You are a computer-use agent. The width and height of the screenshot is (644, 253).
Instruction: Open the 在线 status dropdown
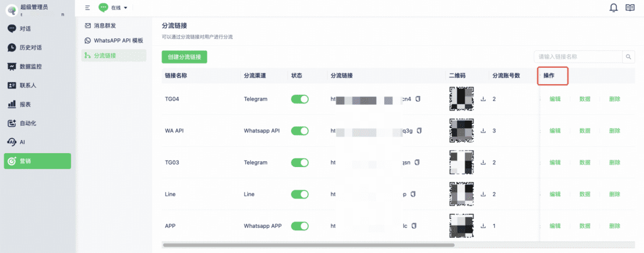tap(113, 8)
